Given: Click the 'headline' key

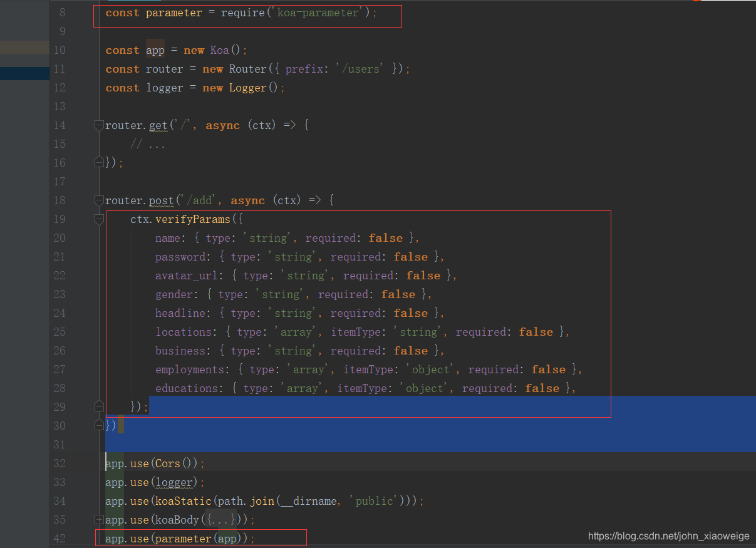Looking at the screenshot, I should tap(180, 313).
